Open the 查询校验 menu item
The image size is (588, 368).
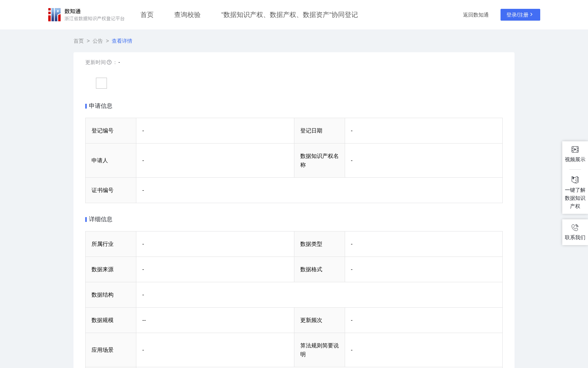187,15
